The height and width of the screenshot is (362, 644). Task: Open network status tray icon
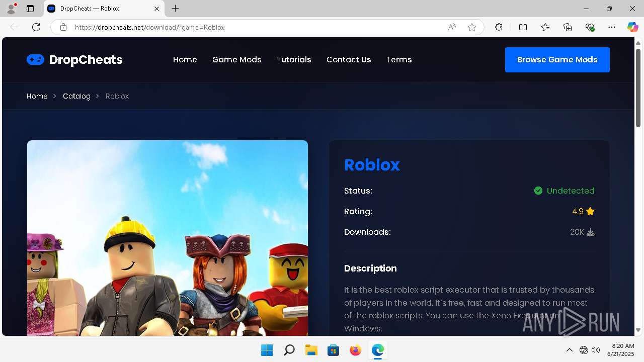[584, 350]
